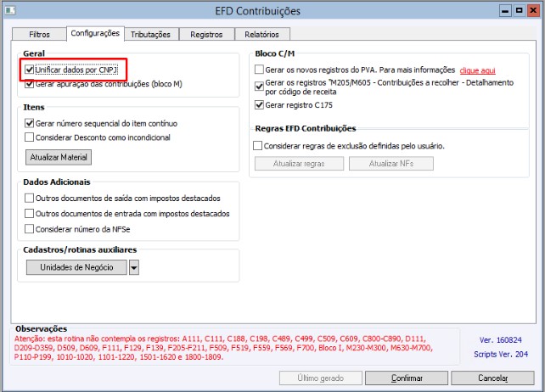Viewport: 545px width, 392px height.
Task: Uncheck Gerar registro C175
Action: tap(259, 104)
